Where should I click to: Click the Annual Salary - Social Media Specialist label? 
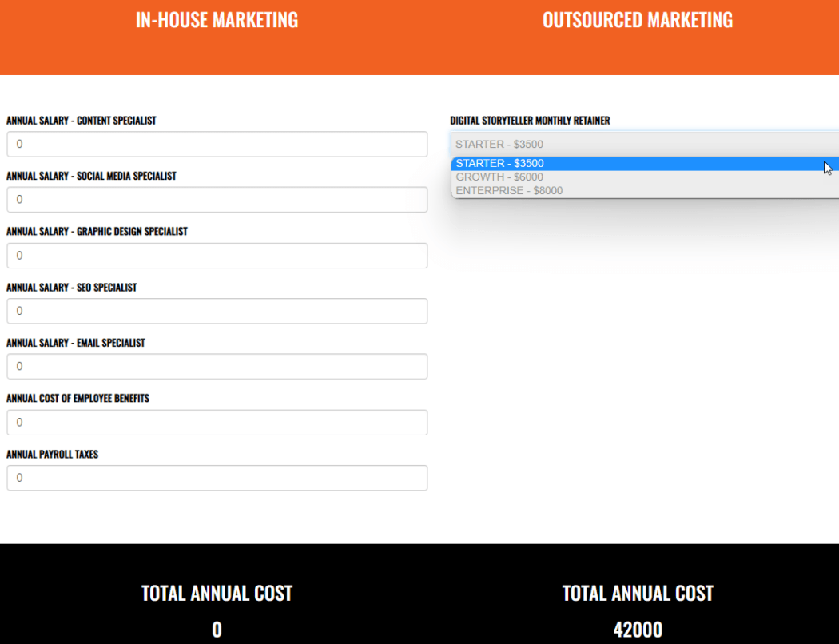92,176
